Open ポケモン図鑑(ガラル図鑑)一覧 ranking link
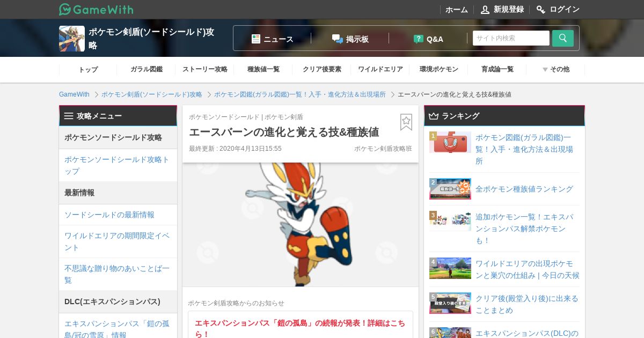 [524, 149]
